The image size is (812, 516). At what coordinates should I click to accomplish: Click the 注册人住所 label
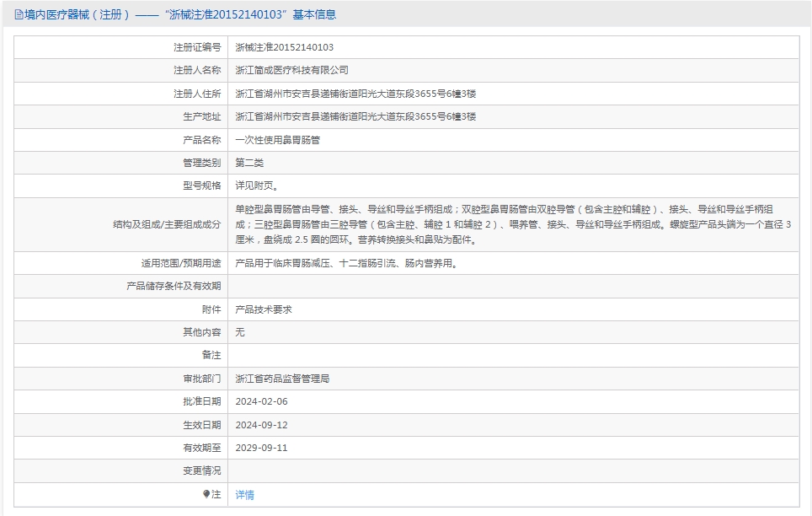[197, 94]
